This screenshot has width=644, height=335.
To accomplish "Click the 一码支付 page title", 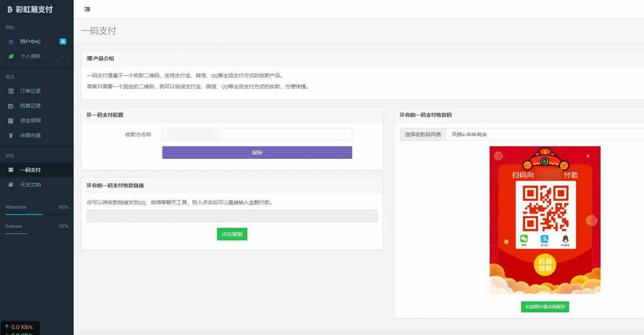I will (x=99, y=31).
